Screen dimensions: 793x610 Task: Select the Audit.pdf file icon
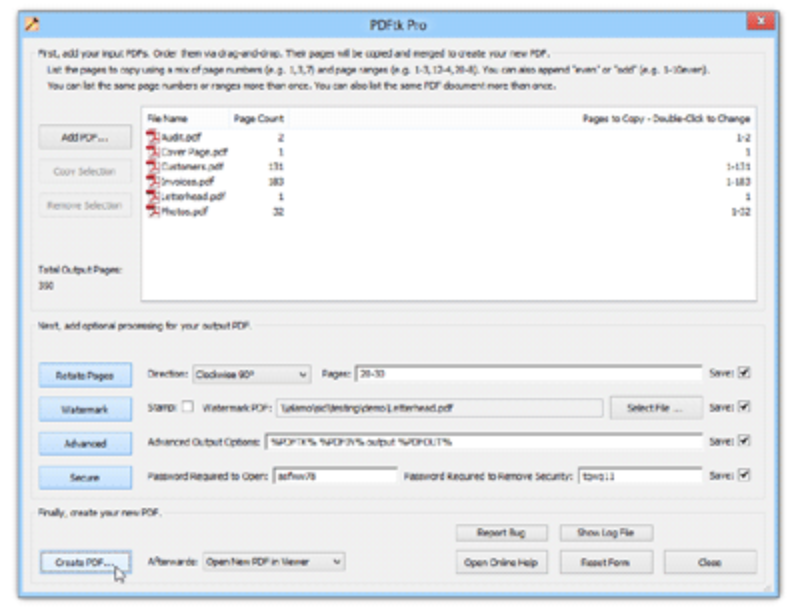point(153,137)
